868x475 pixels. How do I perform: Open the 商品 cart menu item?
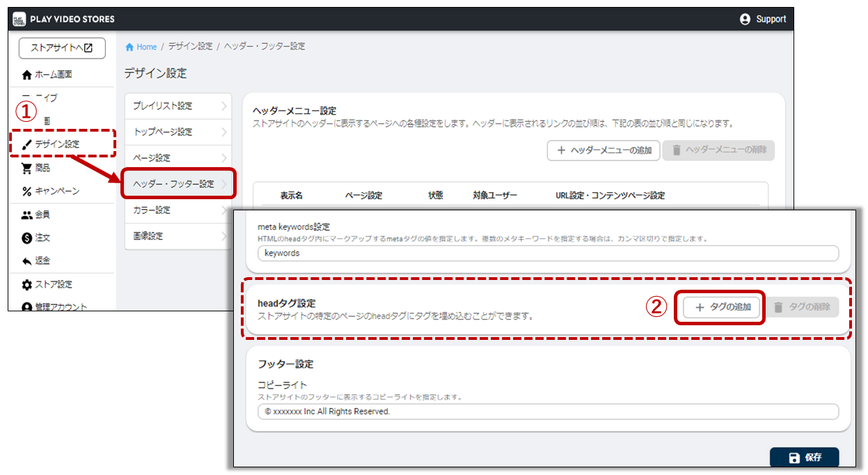pyautogui.click(x=42, y=168)
